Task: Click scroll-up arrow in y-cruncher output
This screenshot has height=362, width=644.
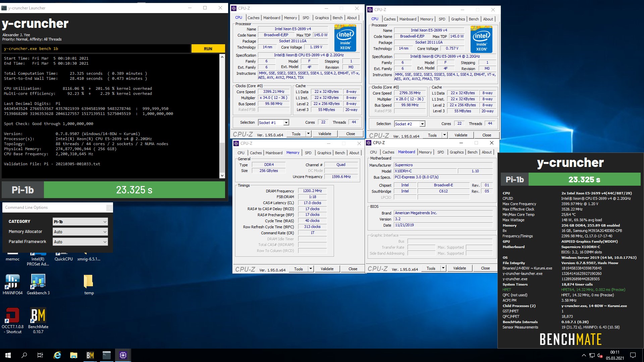Action: click(222, 57)
